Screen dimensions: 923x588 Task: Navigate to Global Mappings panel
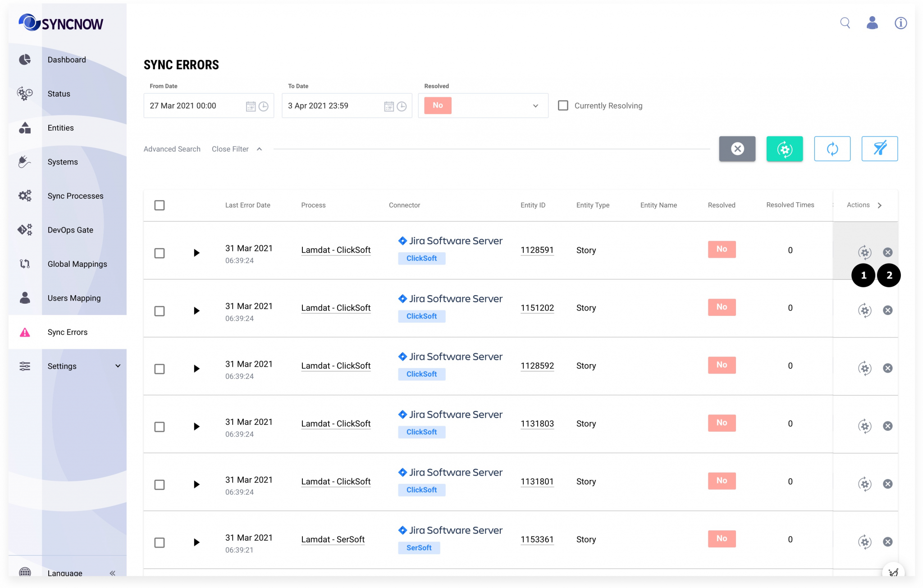click(x=76, y=264)
